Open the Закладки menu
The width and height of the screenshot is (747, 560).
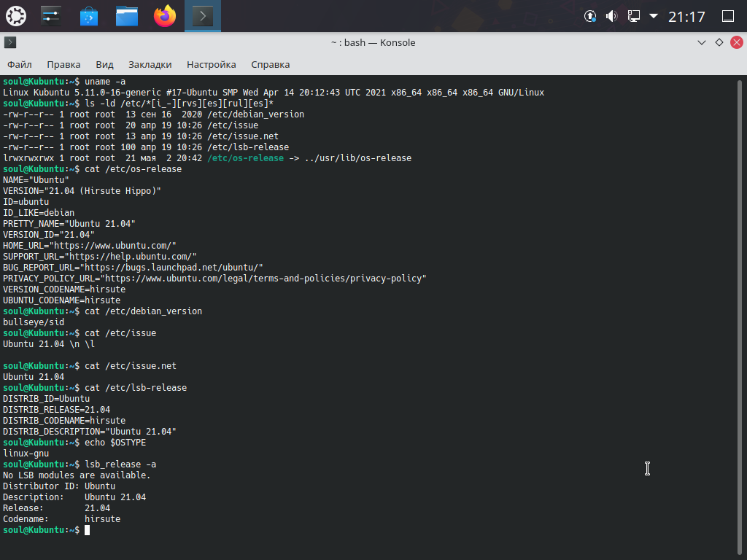pyautogui.click(x=150, y=64)
